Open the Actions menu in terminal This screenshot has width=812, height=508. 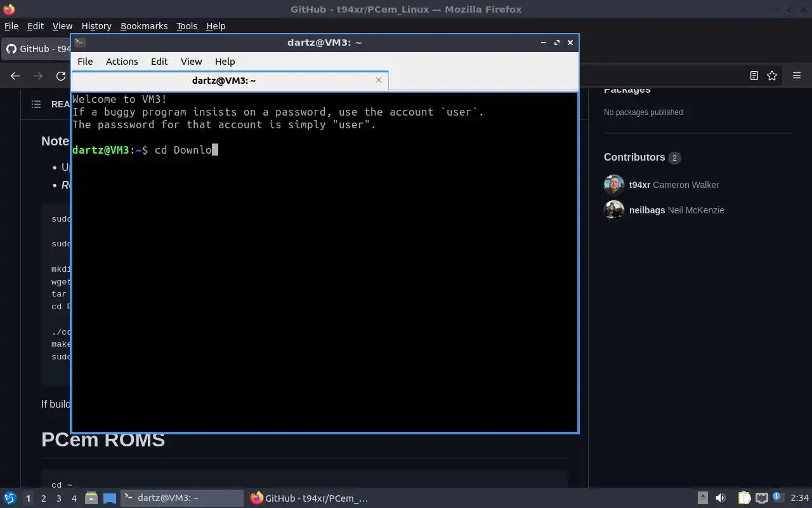tap(122, 62)
